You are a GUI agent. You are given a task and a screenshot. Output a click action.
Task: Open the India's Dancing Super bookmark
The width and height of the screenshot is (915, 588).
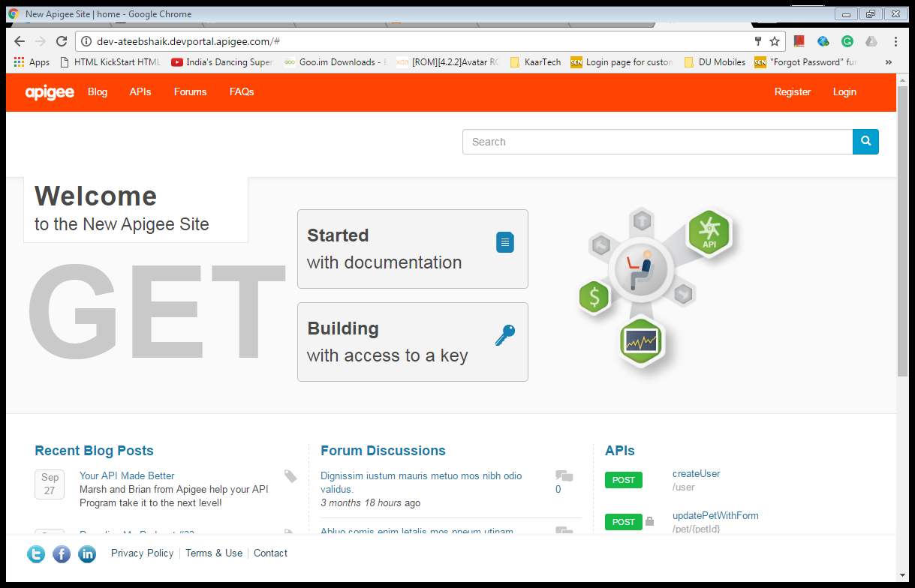coord(222,62)
